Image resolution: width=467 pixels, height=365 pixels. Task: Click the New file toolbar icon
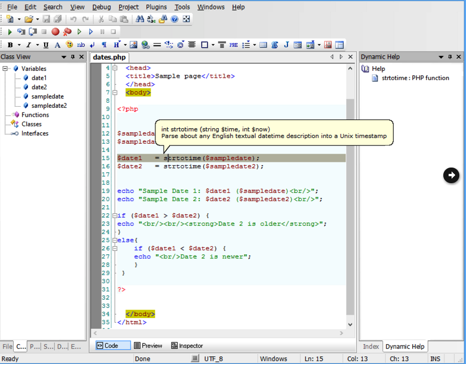pos(10,19)
